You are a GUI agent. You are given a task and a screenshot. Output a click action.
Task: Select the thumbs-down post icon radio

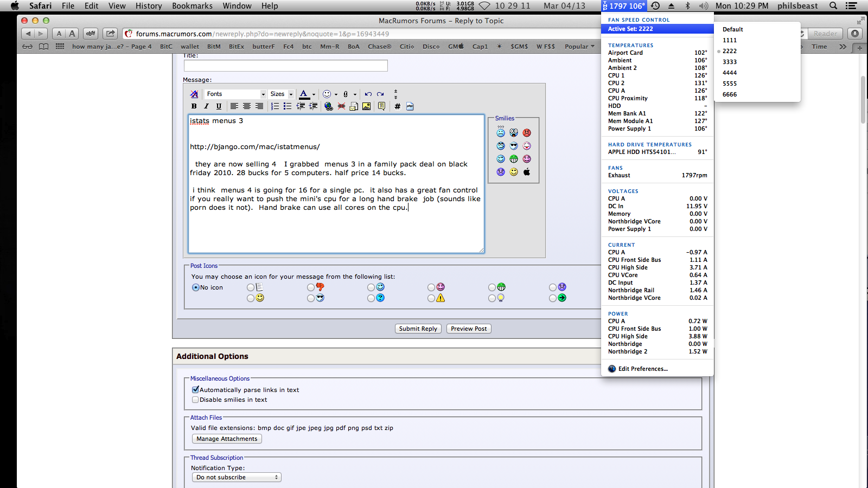tap(311, 287)
